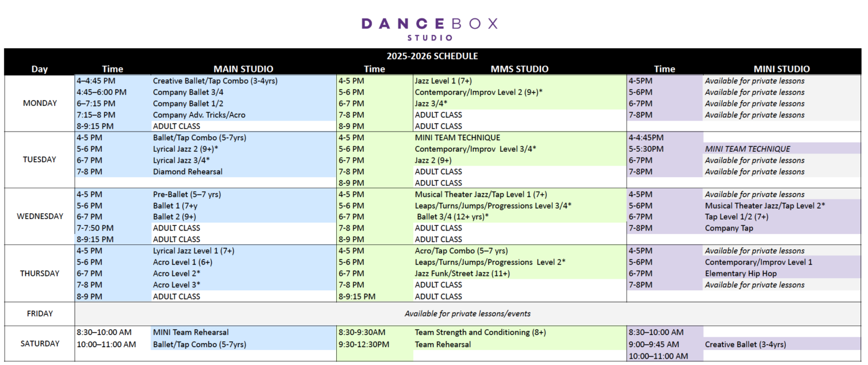This screenshot has width=868, height=365.
Task: Open Creative Ballet/Tap Combo (3-4yrs) Monday class
Action: [215, 81]
